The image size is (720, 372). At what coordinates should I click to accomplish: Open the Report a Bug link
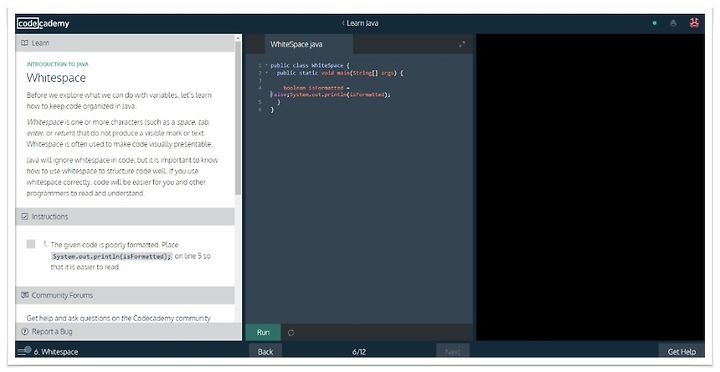(x=52, y=331)
